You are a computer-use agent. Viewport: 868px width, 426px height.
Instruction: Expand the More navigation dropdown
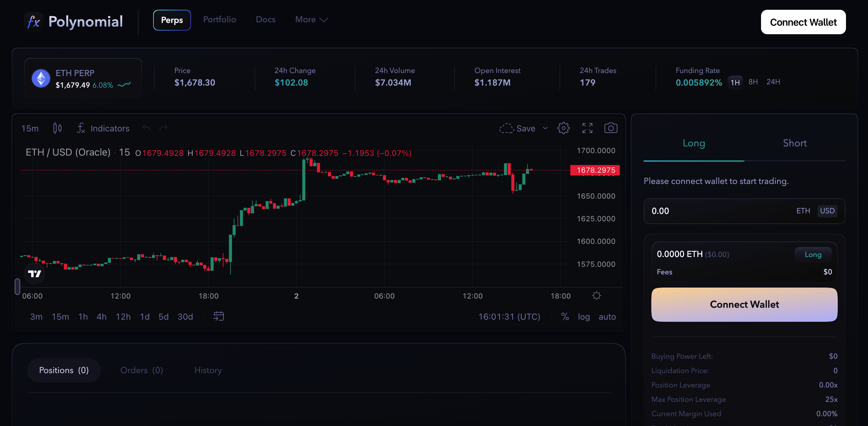click(311, 20)
